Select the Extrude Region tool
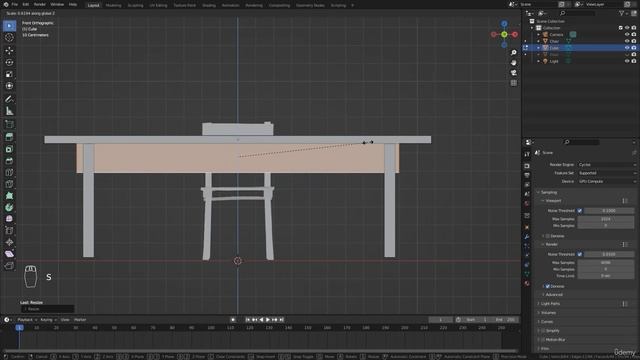 click(9, 137)
